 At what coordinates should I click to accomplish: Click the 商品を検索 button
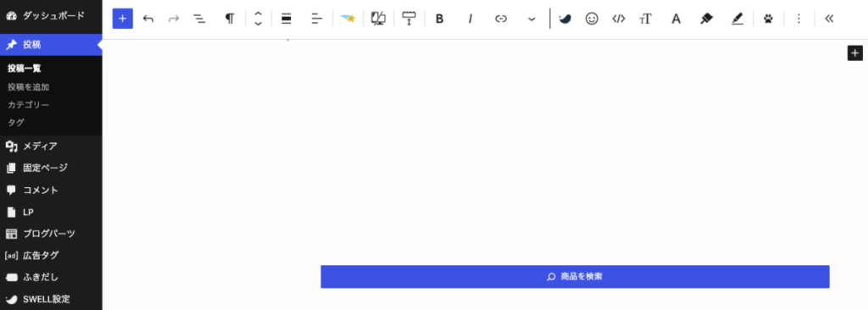(575, 276)
